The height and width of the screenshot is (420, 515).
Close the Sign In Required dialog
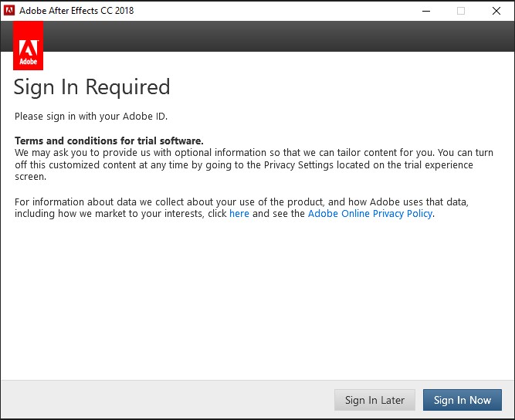click(496, 11)
